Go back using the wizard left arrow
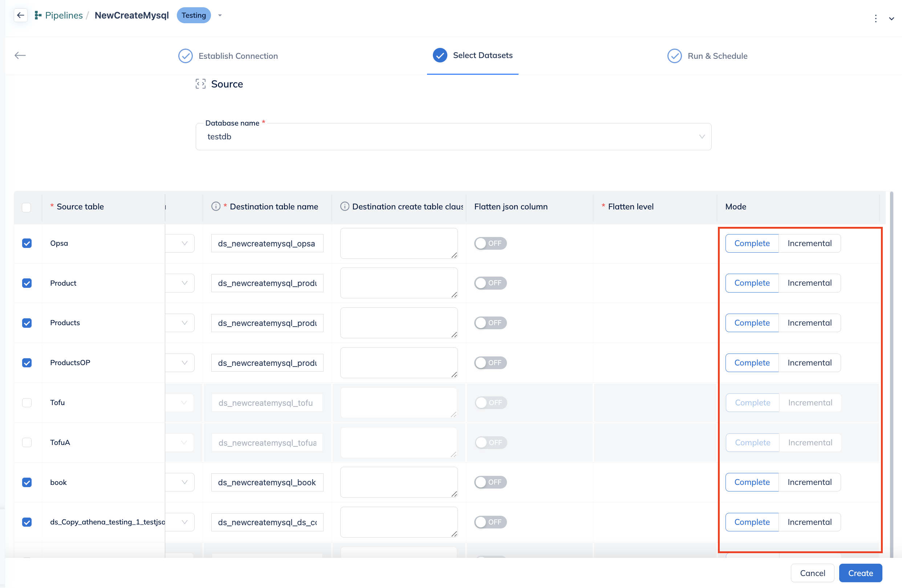Image resolution: width=902 pixels, height=588 pixels. coord(20,55)
